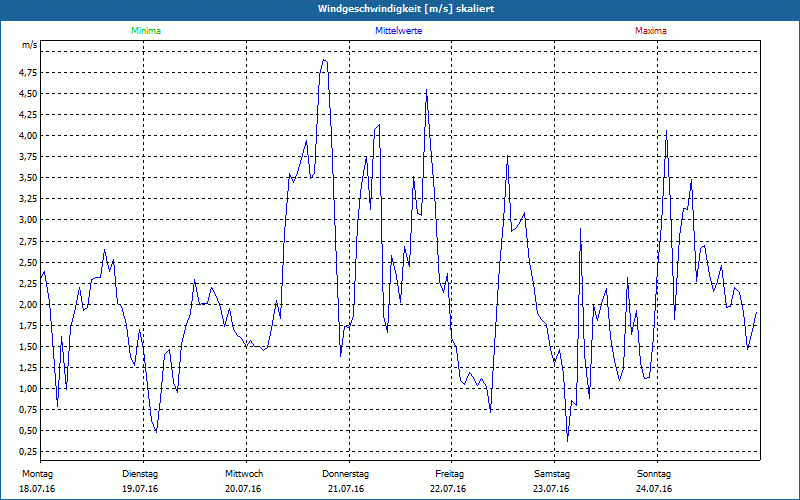Click the 3,75 y-axis value

[x=28, y=157]
